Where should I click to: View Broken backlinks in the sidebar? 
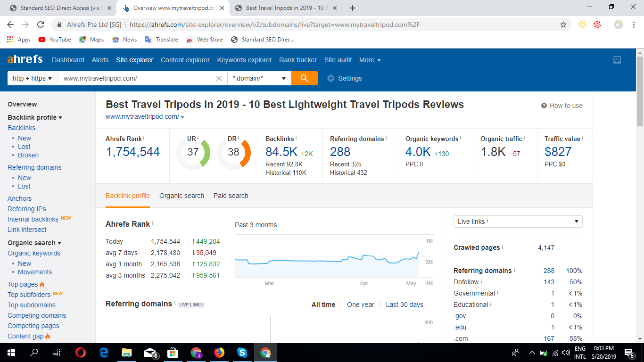coord(28,155)
